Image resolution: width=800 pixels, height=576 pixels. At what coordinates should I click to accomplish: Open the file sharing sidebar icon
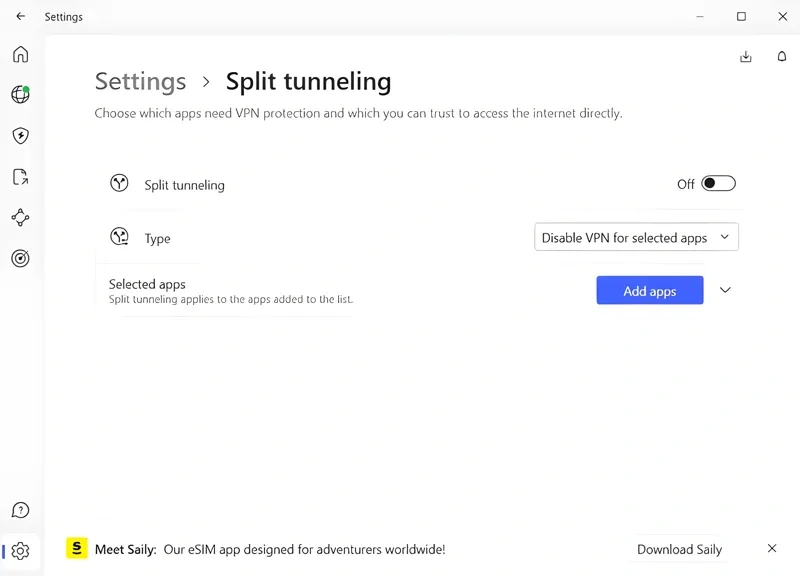coord(20,177)
